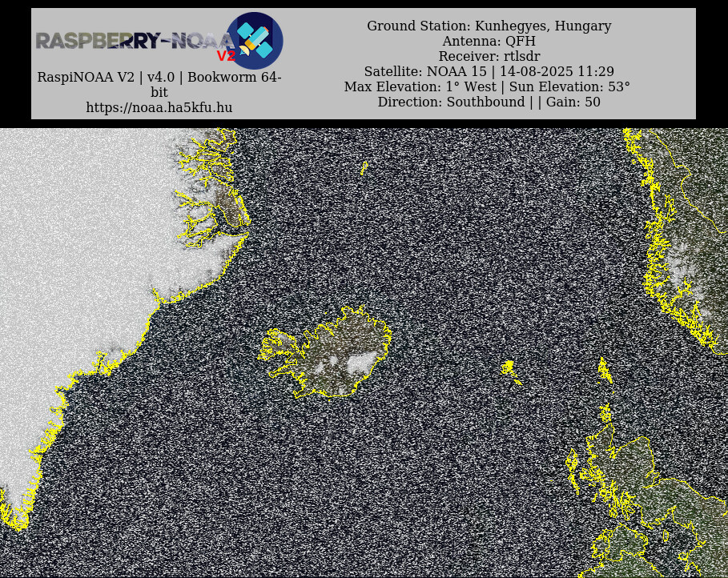
Task: Click the Faroe Islands outline on the map
Action: (x=510, y=372)
